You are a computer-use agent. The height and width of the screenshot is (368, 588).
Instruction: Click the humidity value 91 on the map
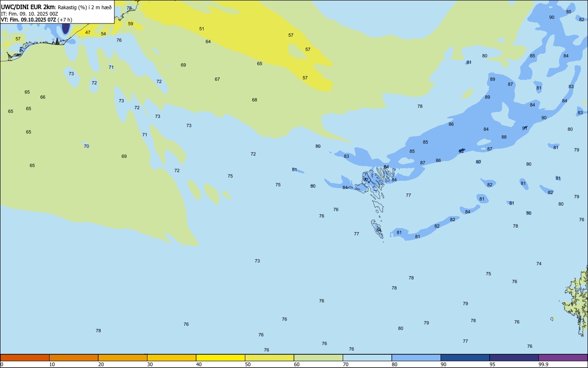click(x=525, y=128)
